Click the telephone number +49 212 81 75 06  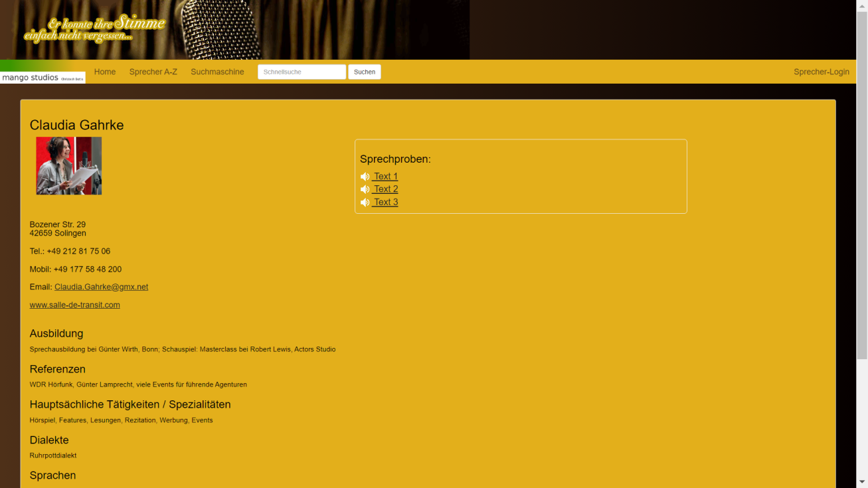78,251
